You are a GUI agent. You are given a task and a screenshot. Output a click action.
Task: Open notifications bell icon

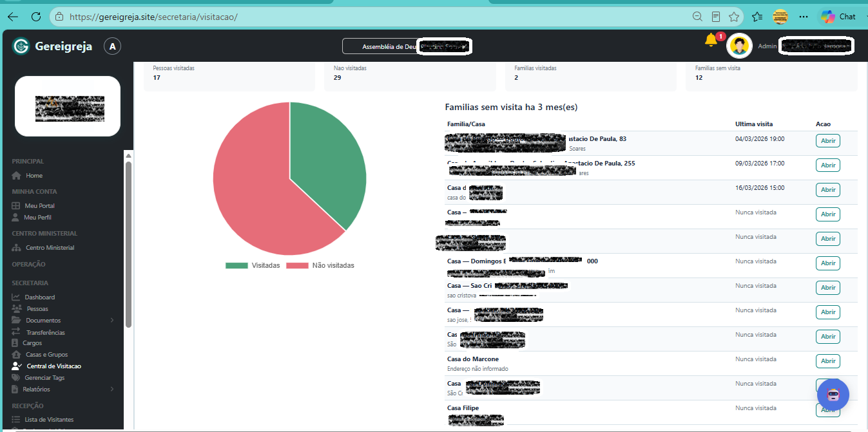pos(711,41)
